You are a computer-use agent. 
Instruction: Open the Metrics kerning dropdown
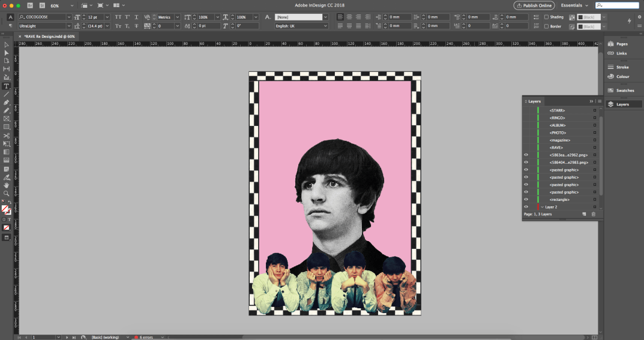pos(178,17)
